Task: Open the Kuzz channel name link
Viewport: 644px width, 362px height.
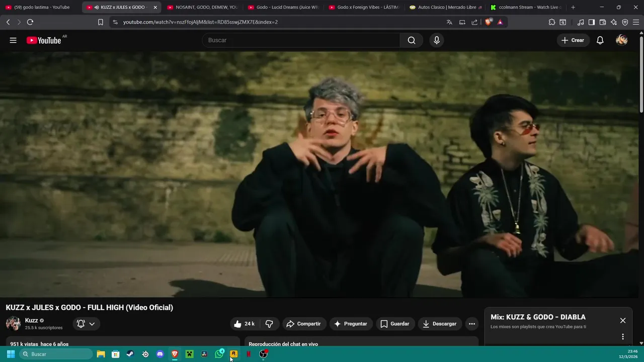Action: click(31, 320)
